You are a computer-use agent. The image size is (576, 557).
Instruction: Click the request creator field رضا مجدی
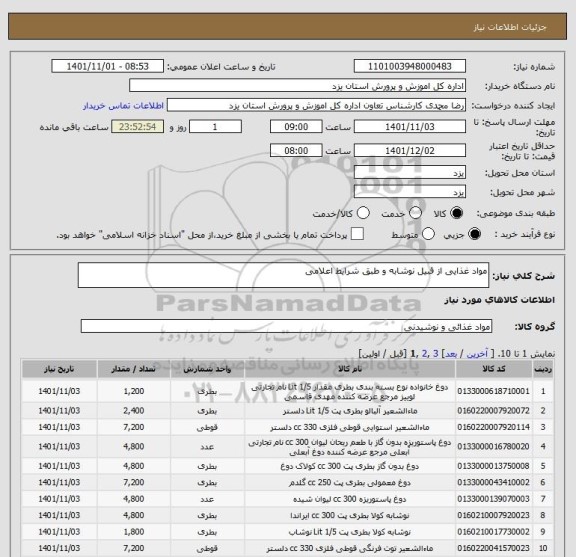(x=316, y=105)
